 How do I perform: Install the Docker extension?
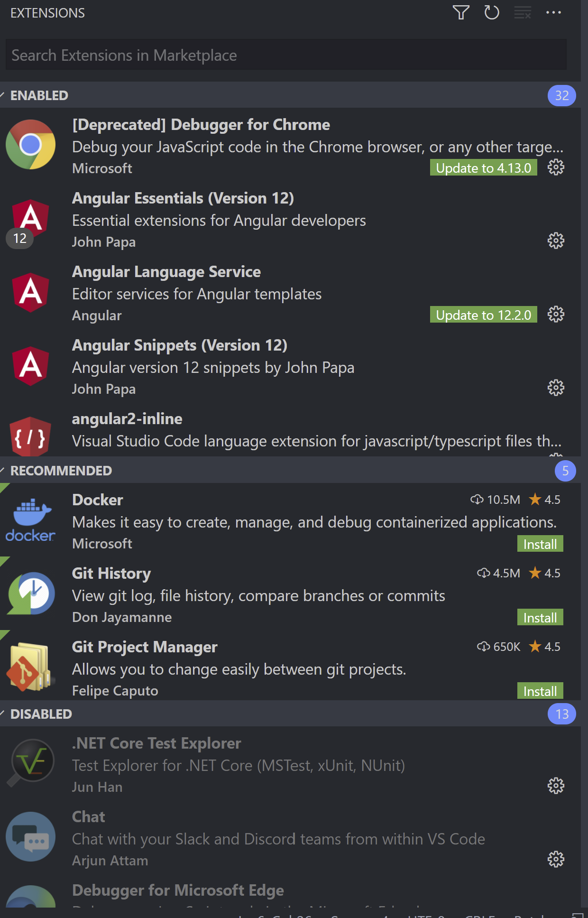[540, 544]
